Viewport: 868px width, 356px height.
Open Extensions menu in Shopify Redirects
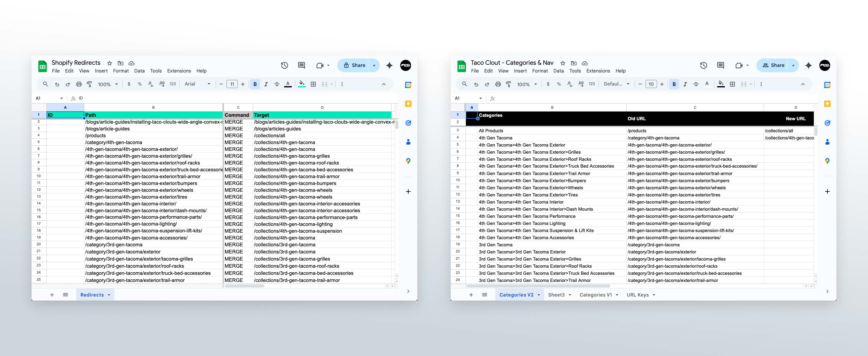(x=179, y=71)
